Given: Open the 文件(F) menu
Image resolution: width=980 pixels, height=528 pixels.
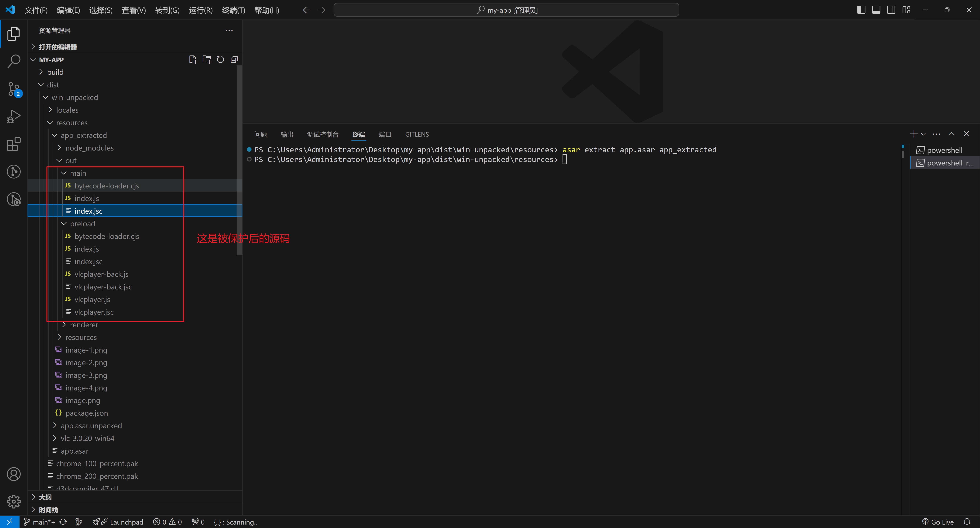Looking at the screenshot, I should pos(36,10).
